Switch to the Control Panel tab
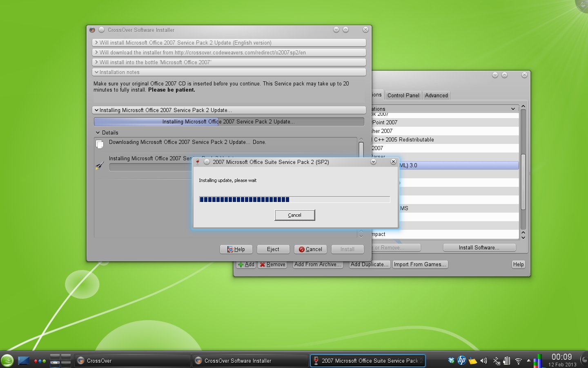The image size is (588, 368). tap(403, 95)
